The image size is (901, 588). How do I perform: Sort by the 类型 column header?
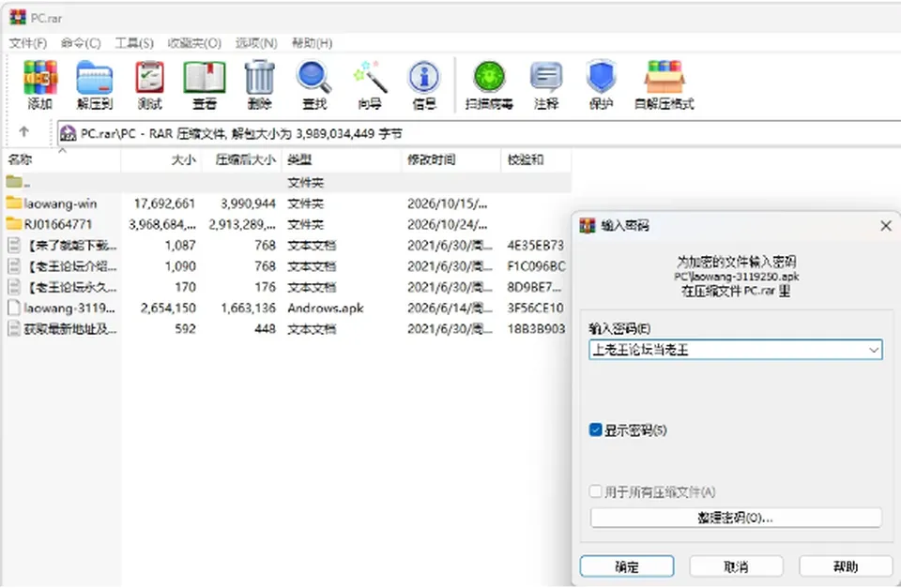[x=342, y=159]
